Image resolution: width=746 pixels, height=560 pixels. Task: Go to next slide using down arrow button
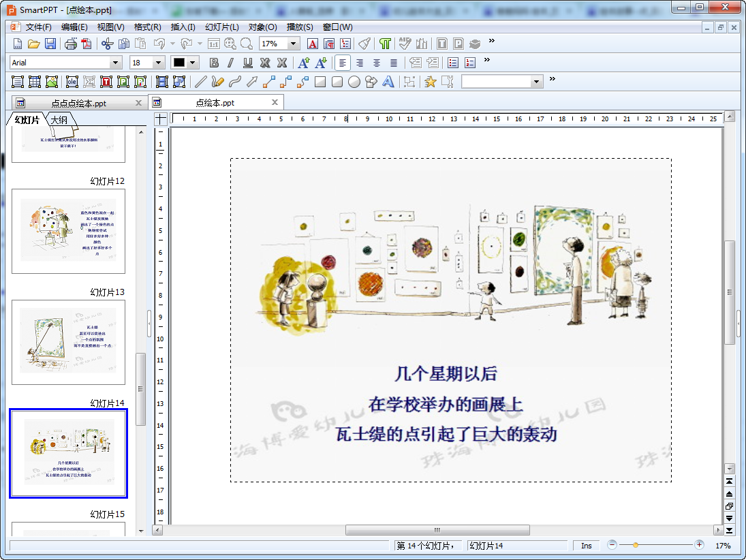(729, 518)
